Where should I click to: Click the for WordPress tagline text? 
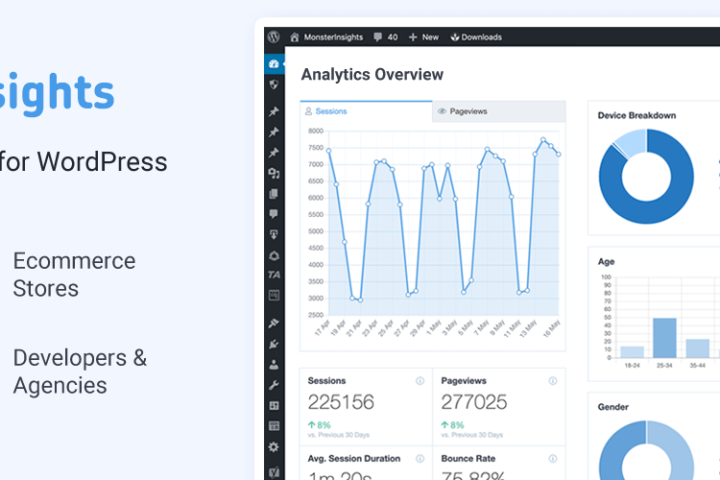pyautogui.click(x=83, y=162)
